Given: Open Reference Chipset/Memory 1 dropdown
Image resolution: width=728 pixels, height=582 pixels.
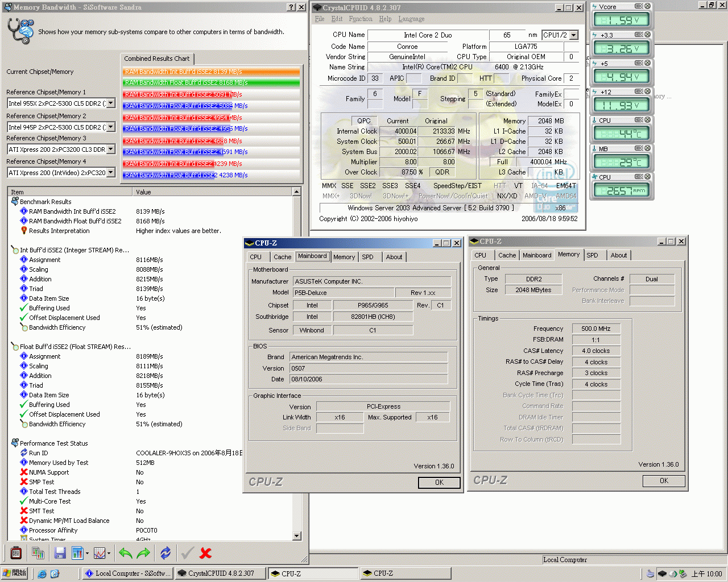Looking at the screenshot, I should (111, 103).
